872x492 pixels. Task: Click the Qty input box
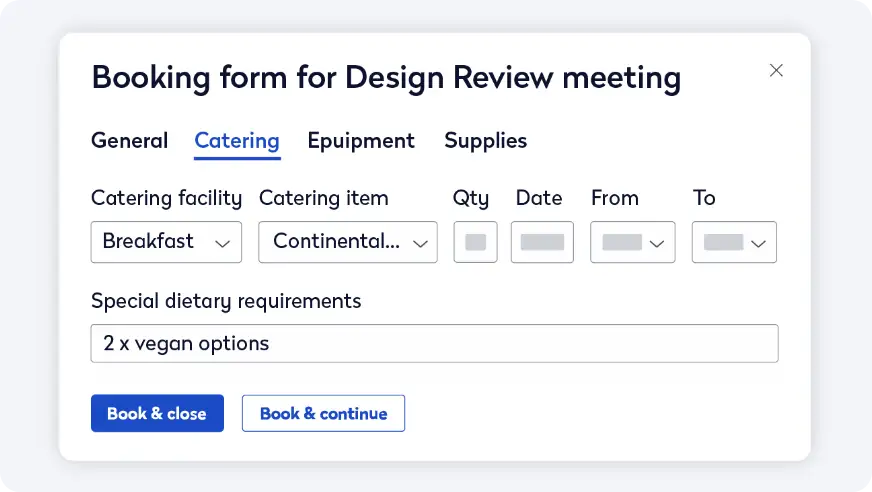pyautogui.click(x=475, y=242)
